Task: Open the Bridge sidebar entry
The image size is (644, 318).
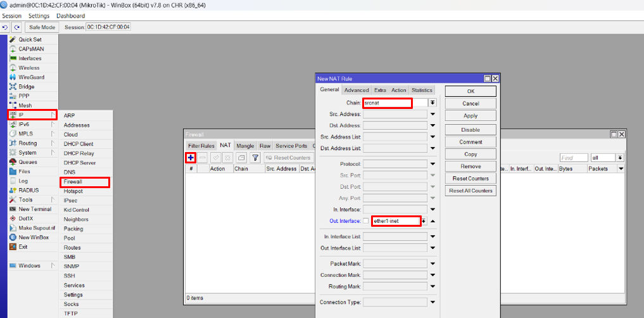Action: [26, 87]
